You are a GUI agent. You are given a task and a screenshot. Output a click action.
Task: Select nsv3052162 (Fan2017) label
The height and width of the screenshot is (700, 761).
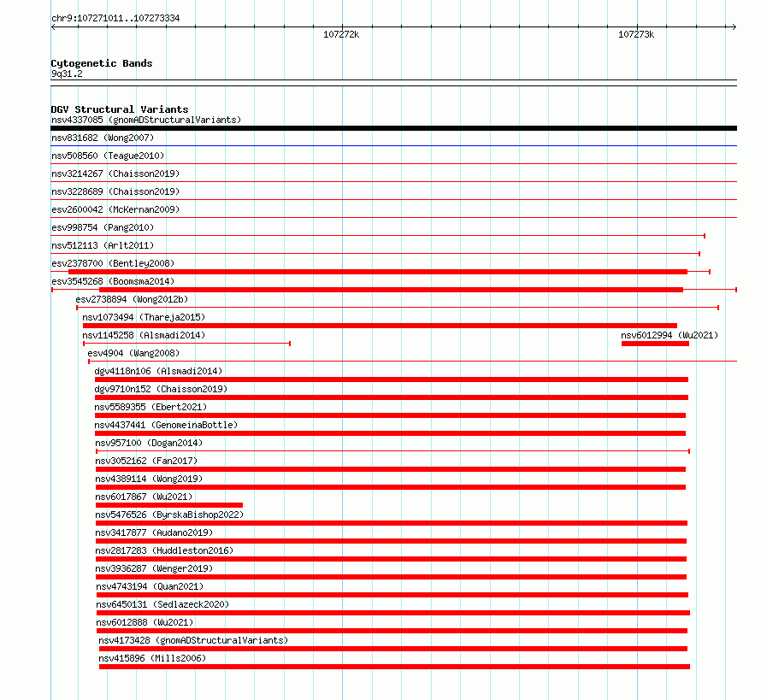click(x=146, y=461)
